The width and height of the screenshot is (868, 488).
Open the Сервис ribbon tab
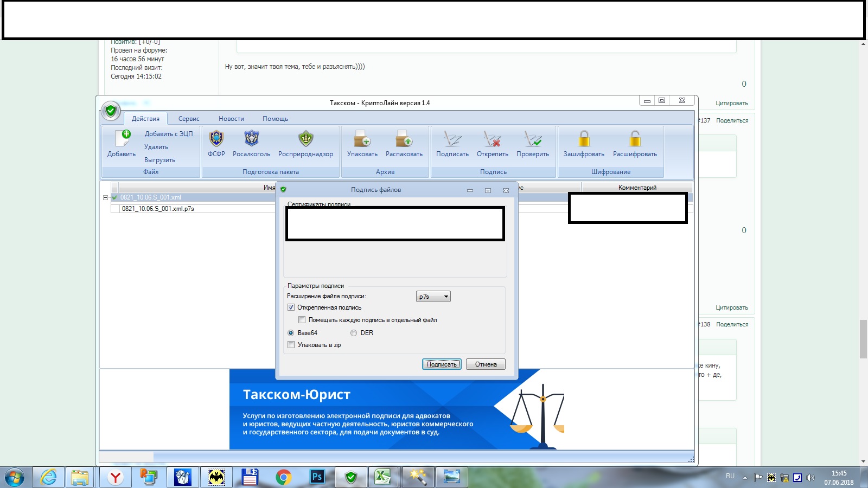point(189,119)
